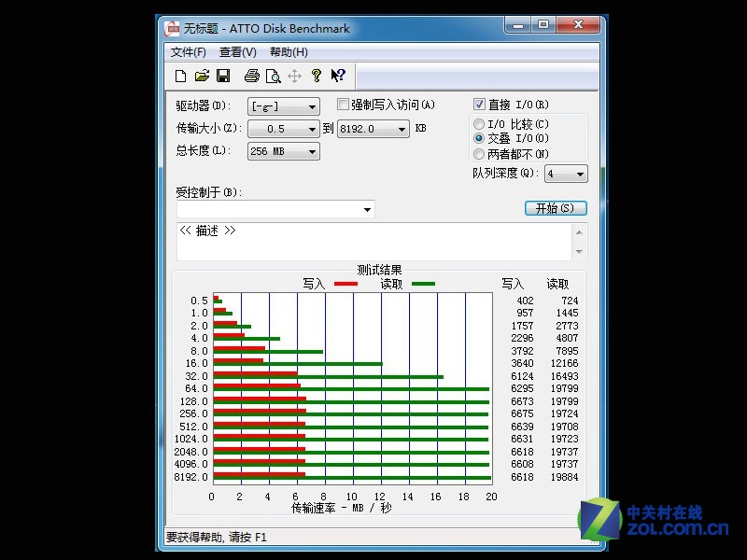Open Print Preview from the toolbar
Image resolution: width=747 pixels, height=560 pixels.
point(273,76)
